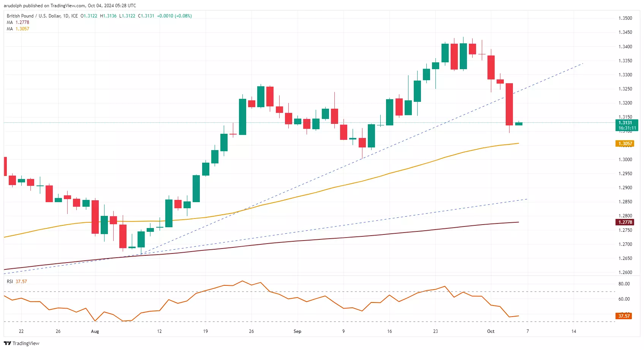Click the high value H1.3136
This screenshot has height=350, width=644.
(x=108, y=16)
